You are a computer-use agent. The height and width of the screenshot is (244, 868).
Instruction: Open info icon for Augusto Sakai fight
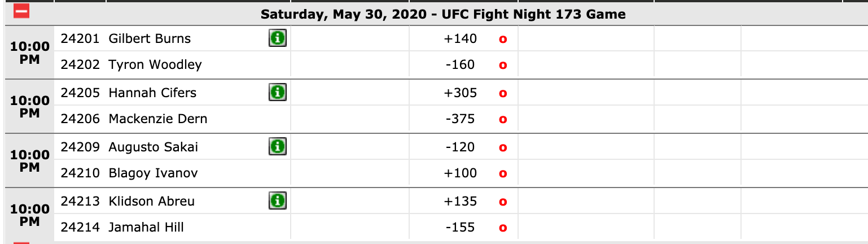[277, 147]
